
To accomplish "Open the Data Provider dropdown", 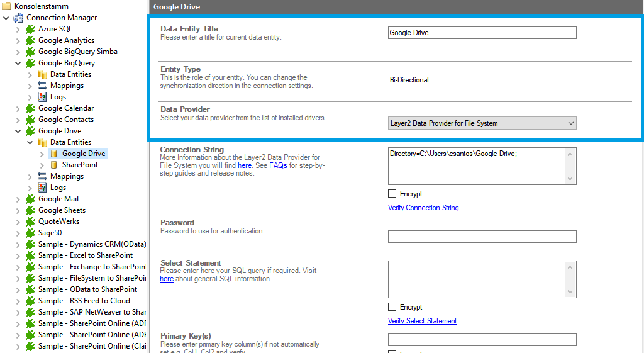I will coord(482,123).
